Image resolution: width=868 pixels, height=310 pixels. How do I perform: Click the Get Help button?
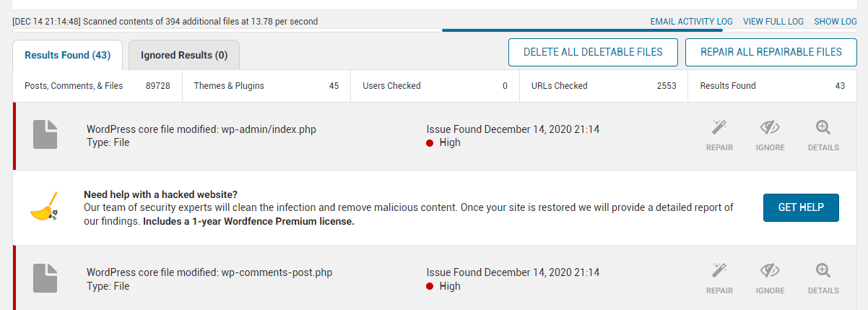click(x=801, y=207)
